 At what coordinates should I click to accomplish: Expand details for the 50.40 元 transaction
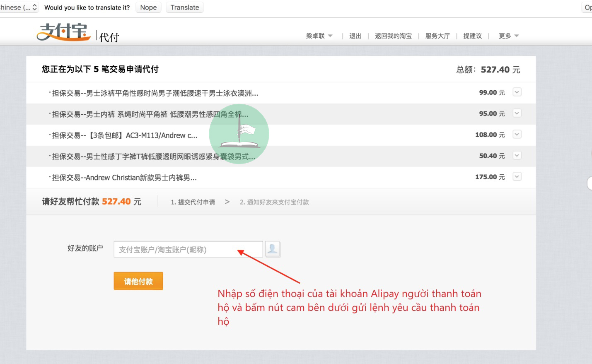click(x=517, y=156)
